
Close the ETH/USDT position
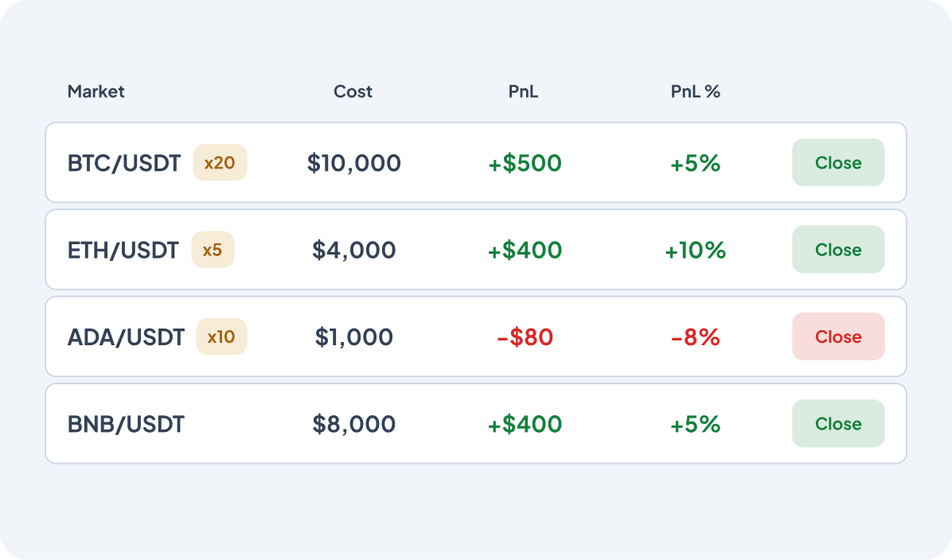coord(838,249)
